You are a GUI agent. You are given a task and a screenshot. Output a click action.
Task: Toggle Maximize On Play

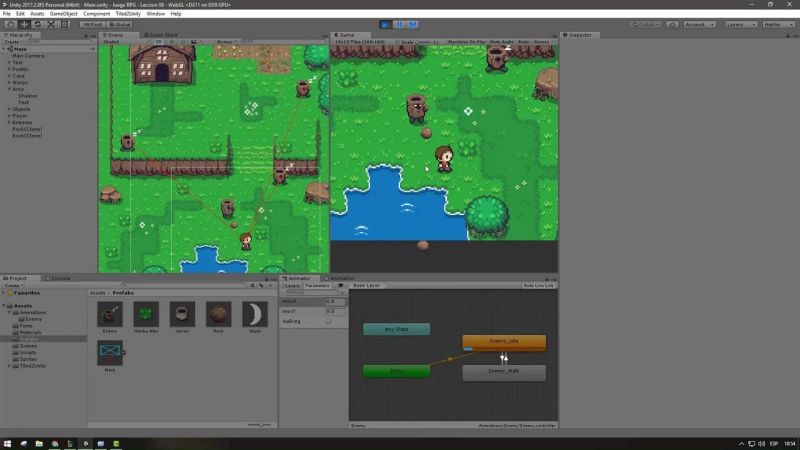click(466, 42)
